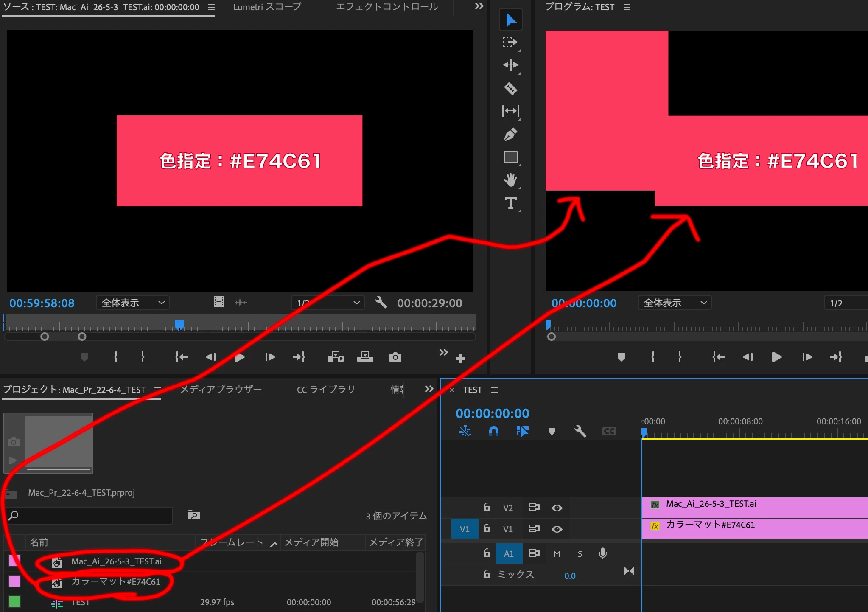Open program monitor zoom level dropdown

point(675,303)
